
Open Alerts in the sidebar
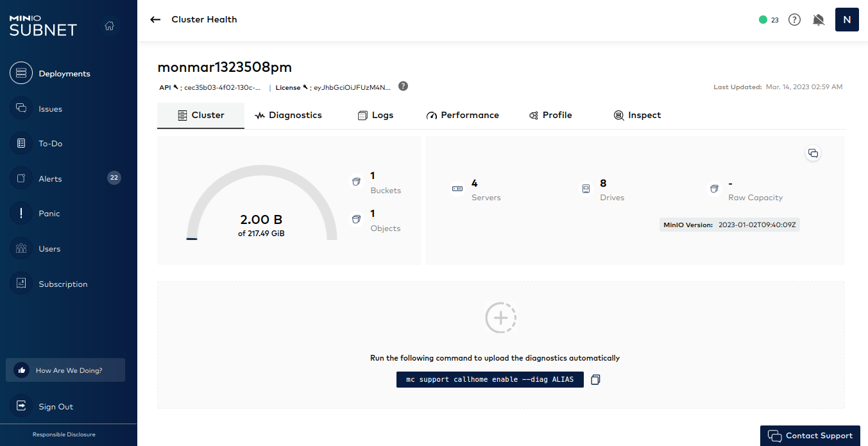coord(50,179)
